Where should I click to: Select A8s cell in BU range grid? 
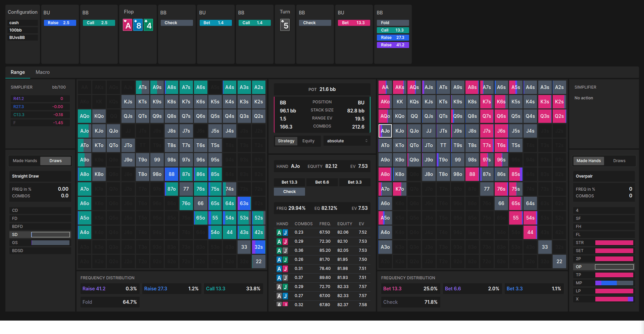pyautogui.click(x=472, y=87)
